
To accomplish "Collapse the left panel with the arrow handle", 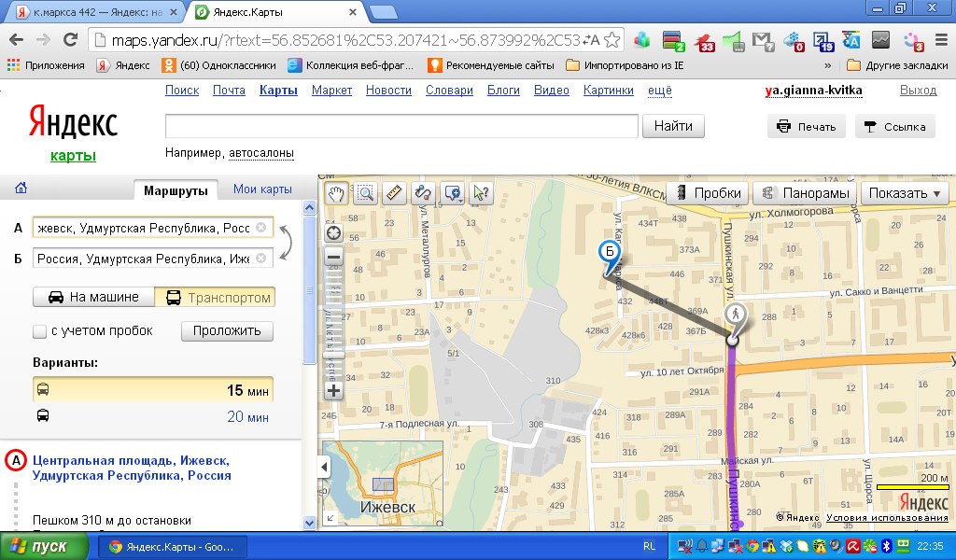I will coord(324,468).
